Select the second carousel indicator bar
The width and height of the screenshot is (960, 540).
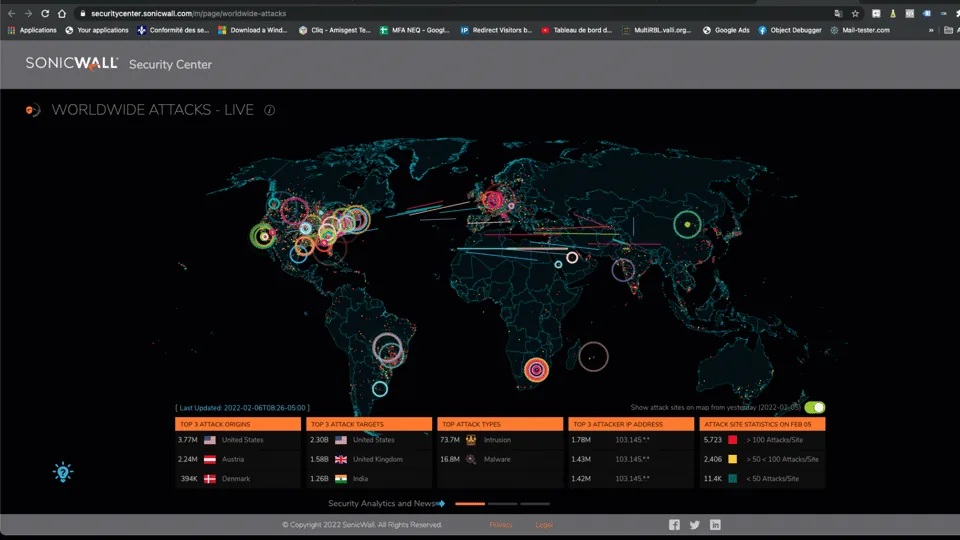click(x=503, y=504)
